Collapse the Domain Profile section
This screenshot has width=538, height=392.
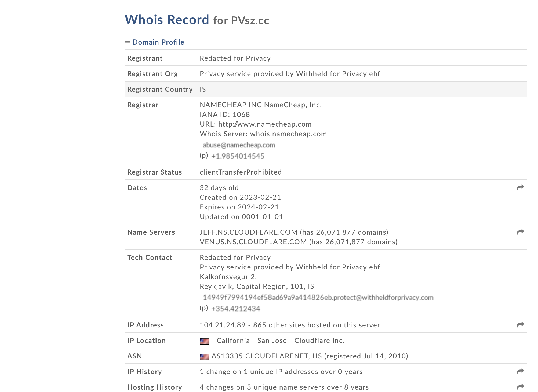[158, 42]
